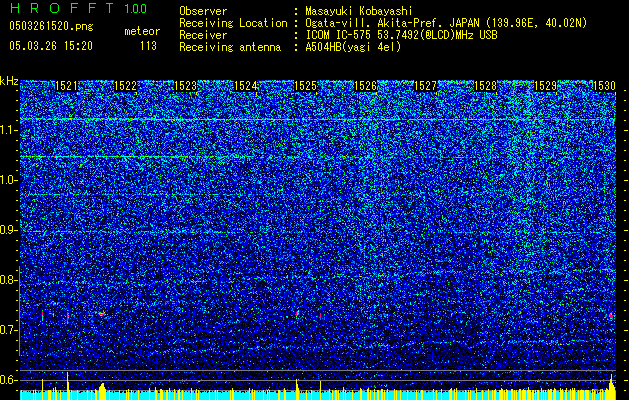Click the receiver ICOM IC-575 text

(401, 35)
